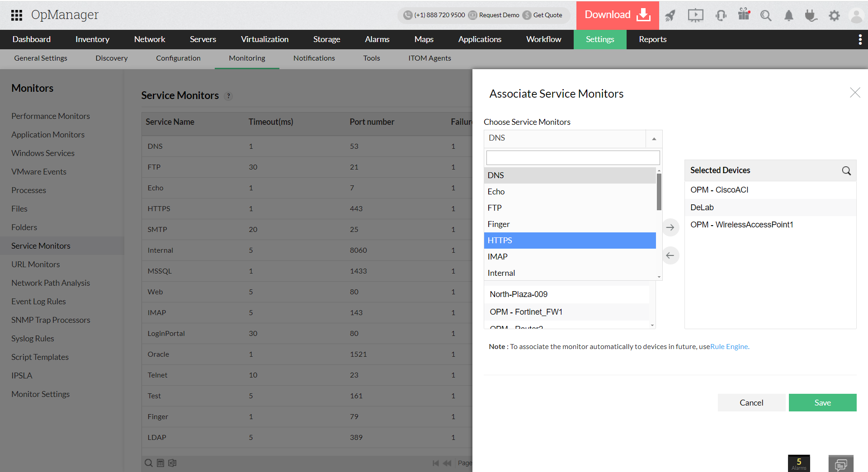
Task: Launch getting started via the rocket icon
Action: pyautogui.click(x=670, y=15)
